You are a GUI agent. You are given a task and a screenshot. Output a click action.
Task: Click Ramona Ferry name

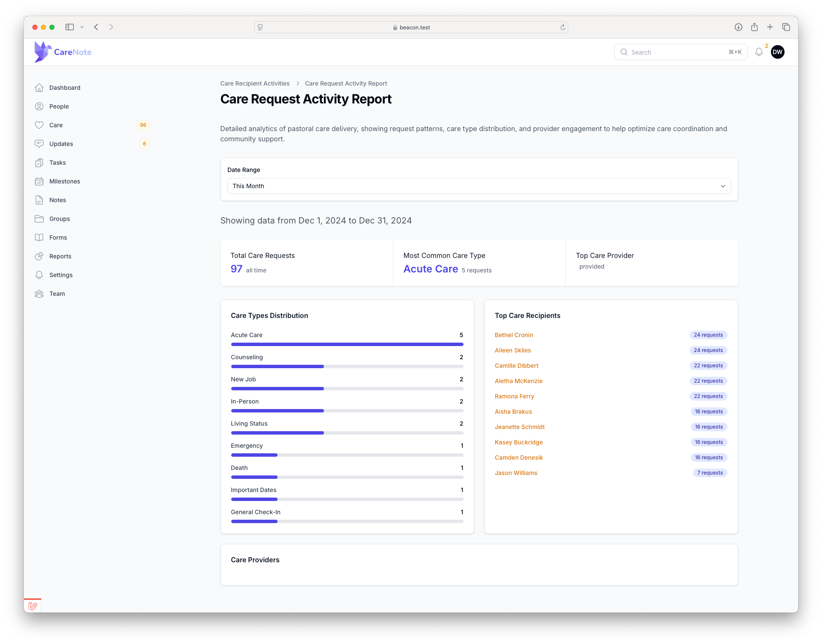pyautogui.click(x=514, y=396)
